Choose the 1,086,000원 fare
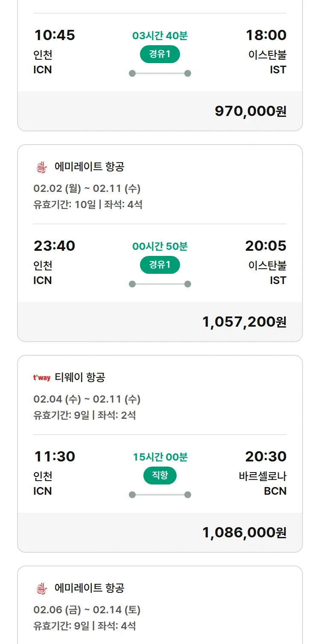The image size is (320, 644). [244, 532]
